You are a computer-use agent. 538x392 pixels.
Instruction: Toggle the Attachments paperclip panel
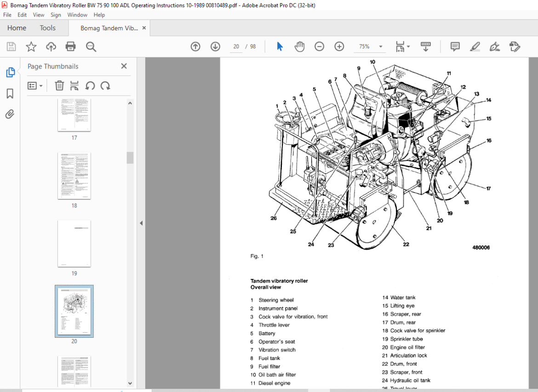coord(10,114)
